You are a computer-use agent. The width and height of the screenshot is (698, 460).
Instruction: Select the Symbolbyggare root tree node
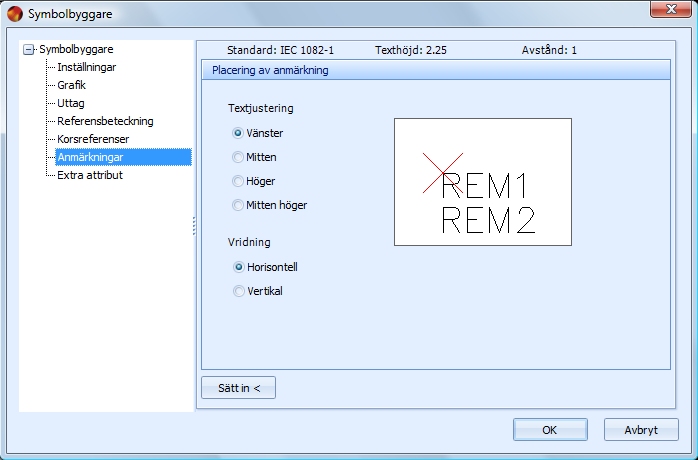click(76, 49)
